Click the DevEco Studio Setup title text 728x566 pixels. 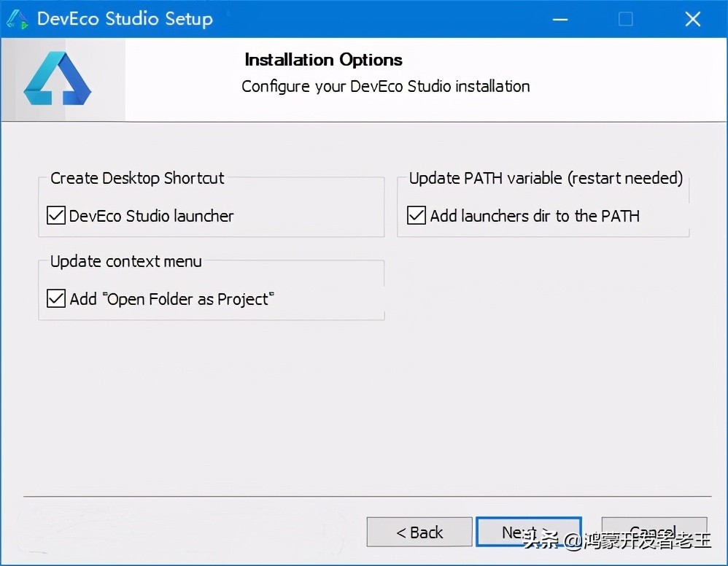[125, 19]
